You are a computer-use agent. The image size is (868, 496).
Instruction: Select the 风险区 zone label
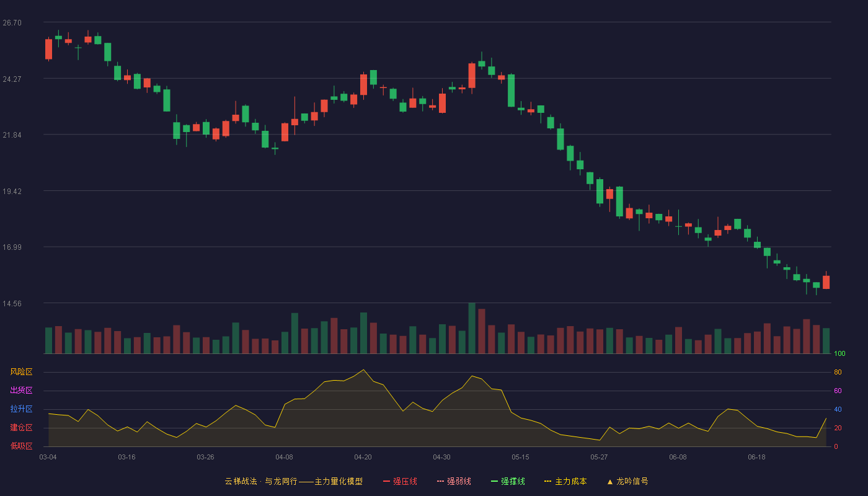(21, 372)
